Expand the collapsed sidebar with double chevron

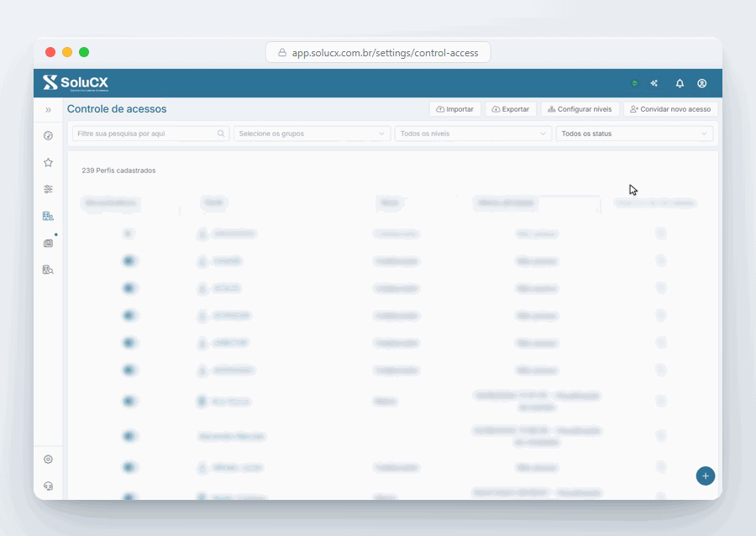(x=48, y=110)
